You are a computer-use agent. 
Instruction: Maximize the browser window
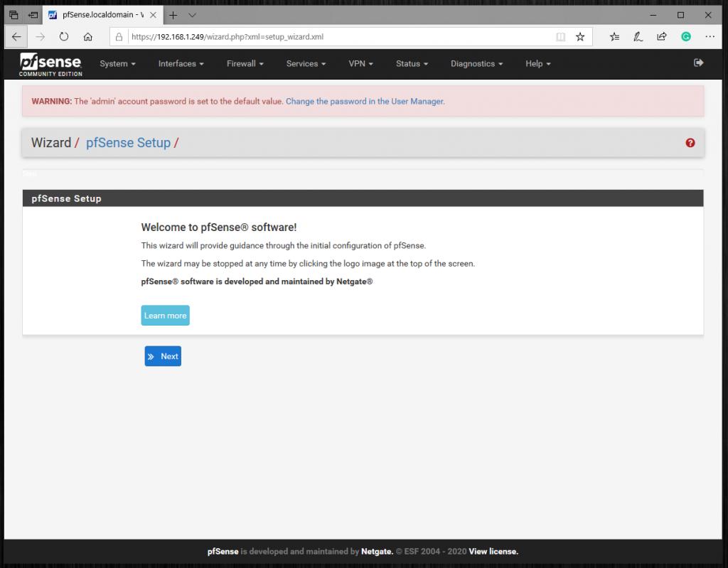pyautogui.click(x=680, y=15)
